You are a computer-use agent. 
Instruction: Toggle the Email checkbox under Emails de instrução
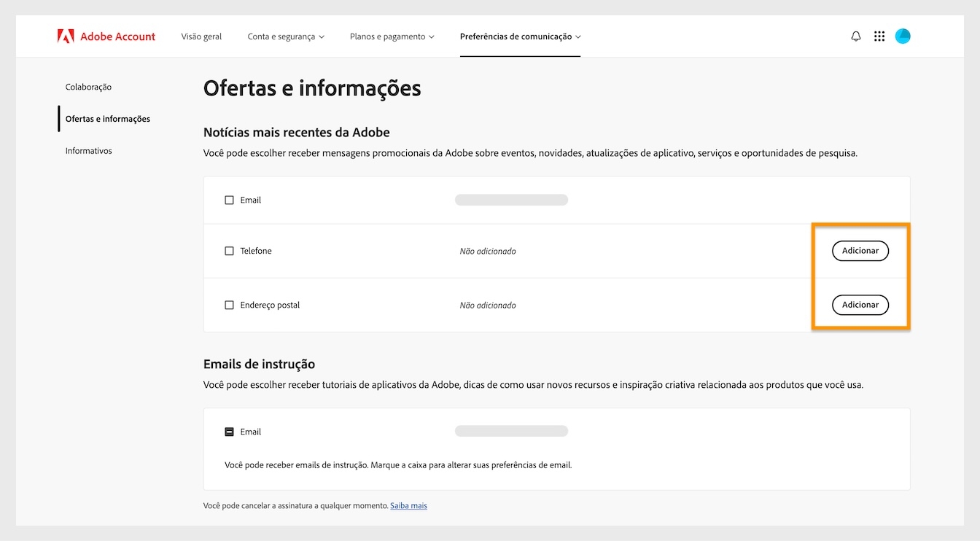point(229,431)
